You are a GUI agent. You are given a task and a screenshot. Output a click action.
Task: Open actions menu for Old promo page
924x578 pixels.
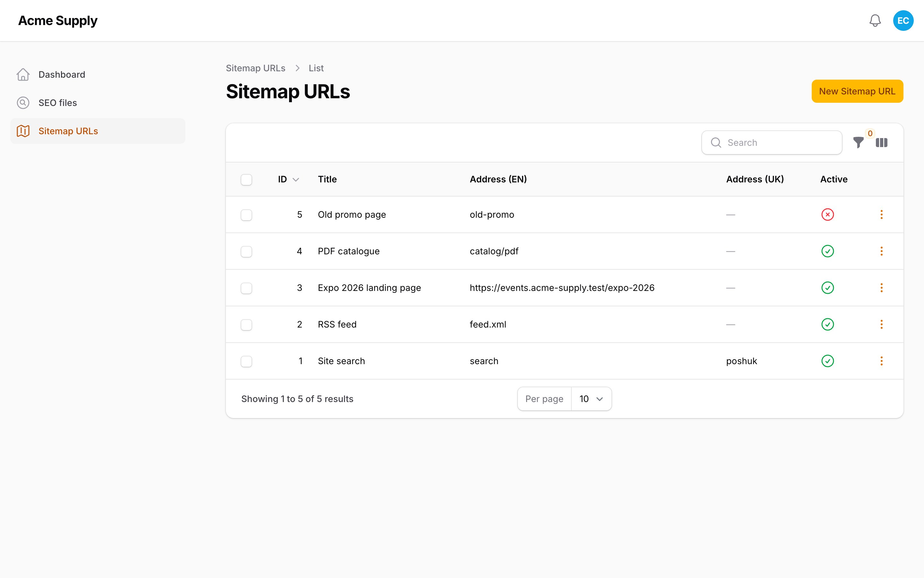click(x=882, y=215)
